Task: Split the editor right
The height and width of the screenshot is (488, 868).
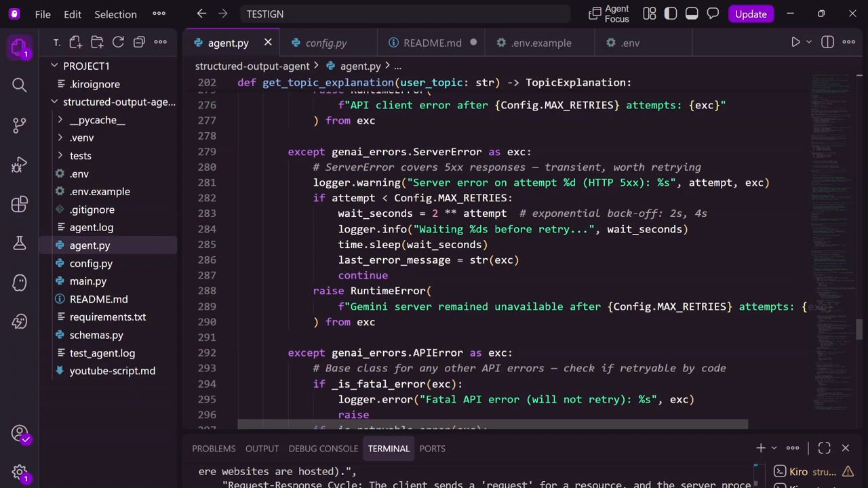Action: pos(827,42)
